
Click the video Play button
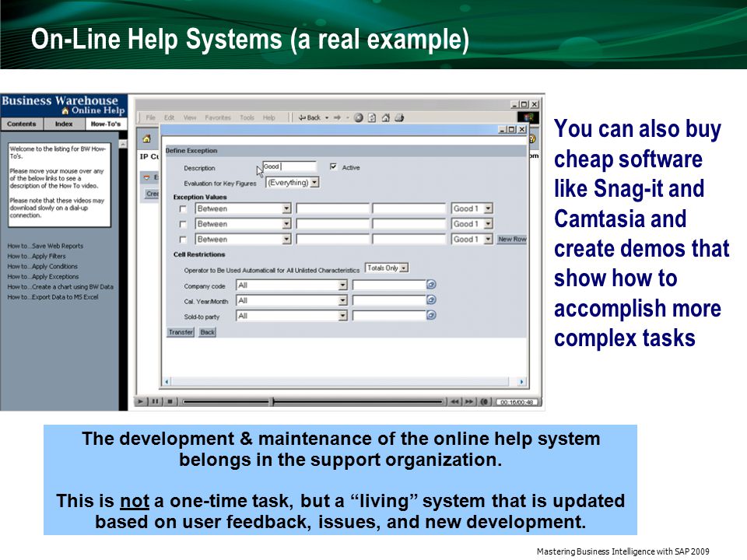pos(140,401)
